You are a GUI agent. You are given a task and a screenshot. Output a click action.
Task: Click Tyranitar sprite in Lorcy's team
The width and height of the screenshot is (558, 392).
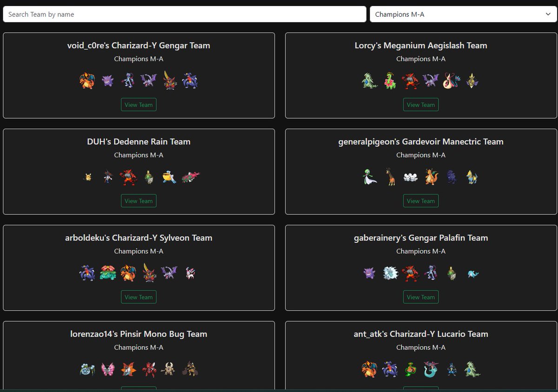370,80
